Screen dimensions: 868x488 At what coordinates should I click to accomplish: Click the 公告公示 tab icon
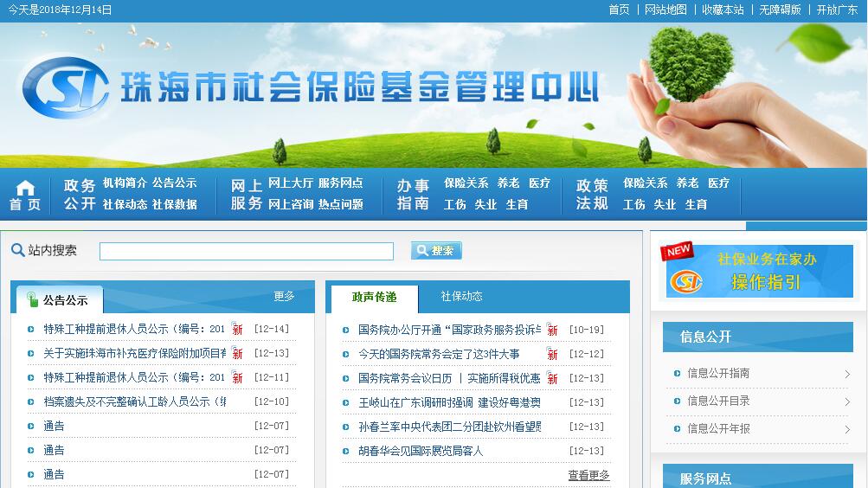point(32,299)
